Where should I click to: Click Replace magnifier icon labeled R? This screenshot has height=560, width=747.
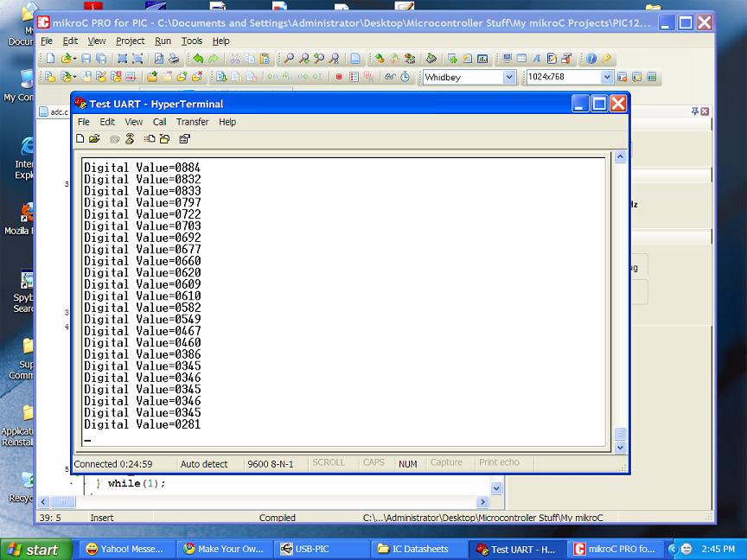click(335, 59)
